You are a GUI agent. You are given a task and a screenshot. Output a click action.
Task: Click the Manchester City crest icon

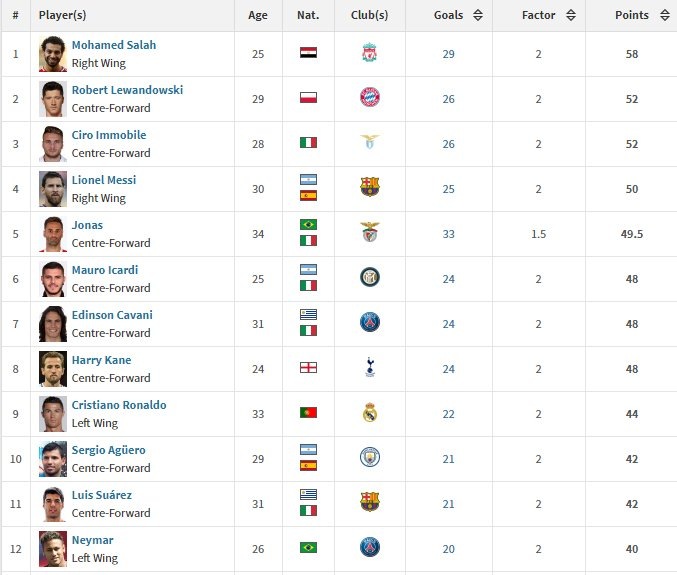(370, 457)
